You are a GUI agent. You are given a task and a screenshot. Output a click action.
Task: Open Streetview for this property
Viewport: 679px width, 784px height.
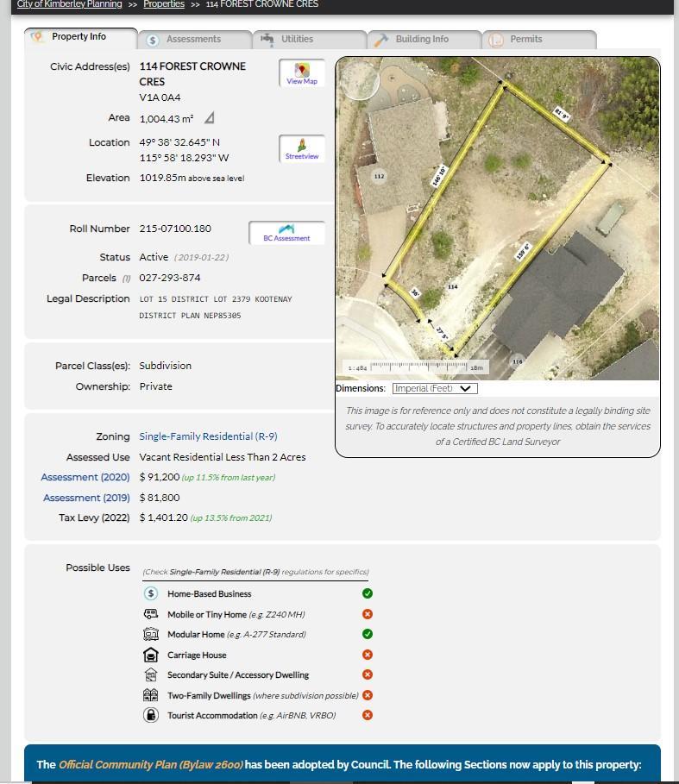pyautogui.click(x=301, y=148)
